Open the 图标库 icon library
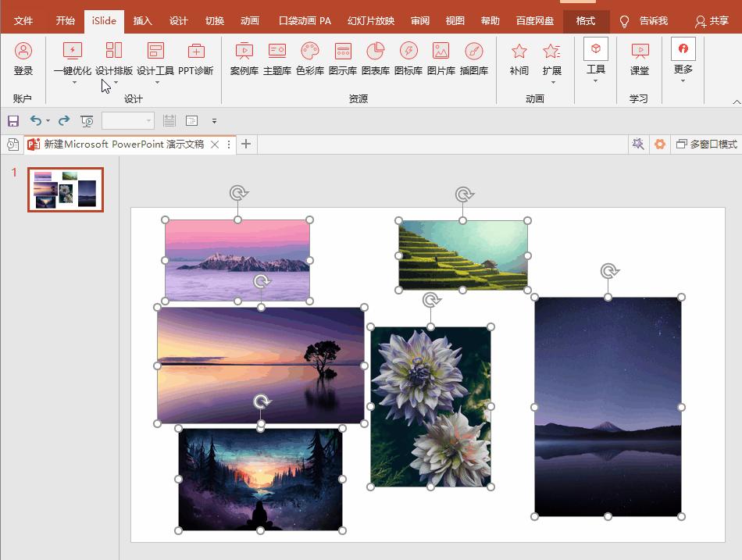This screenshot has width=742, height=560. (408, 59)
